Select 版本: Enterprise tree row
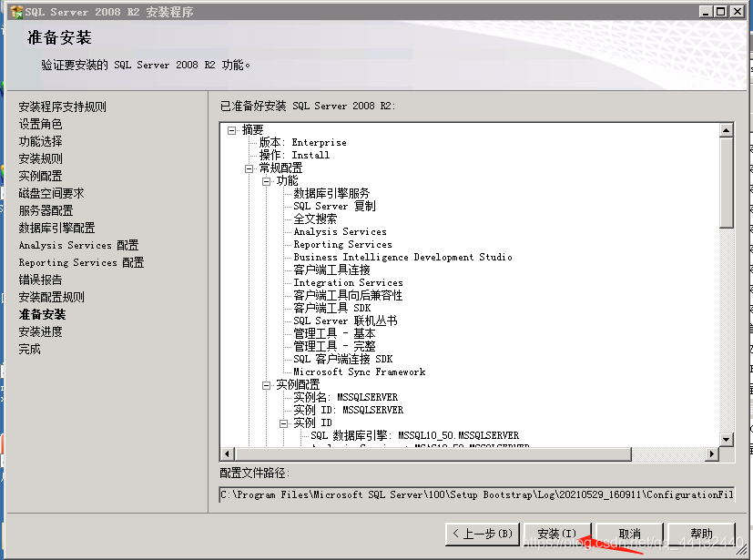 [x=302, y=143]
